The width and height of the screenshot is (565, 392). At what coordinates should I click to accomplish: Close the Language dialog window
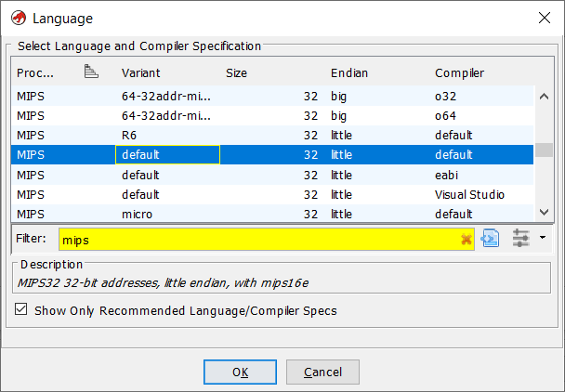tap(544, 18)
